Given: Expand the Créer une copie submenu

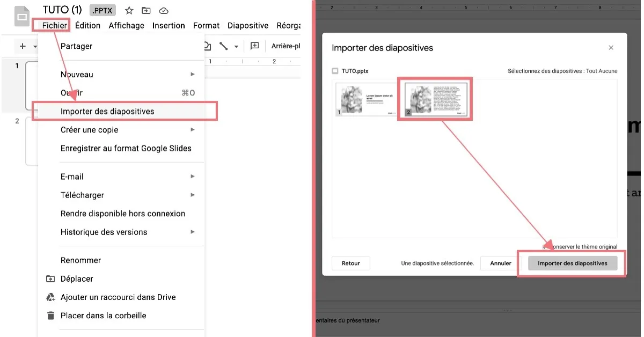Looking at the screenshot, I should (193, 129).
